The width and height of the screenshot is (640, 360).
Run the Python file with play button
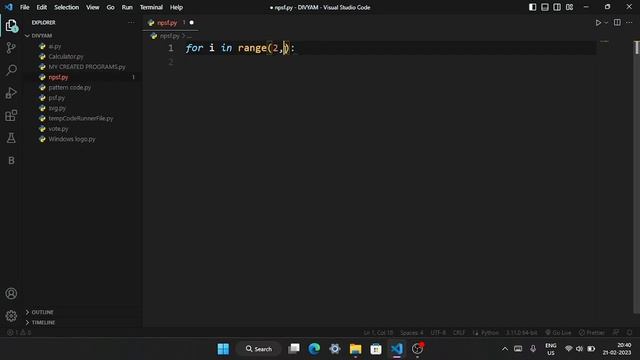point(598,23)
